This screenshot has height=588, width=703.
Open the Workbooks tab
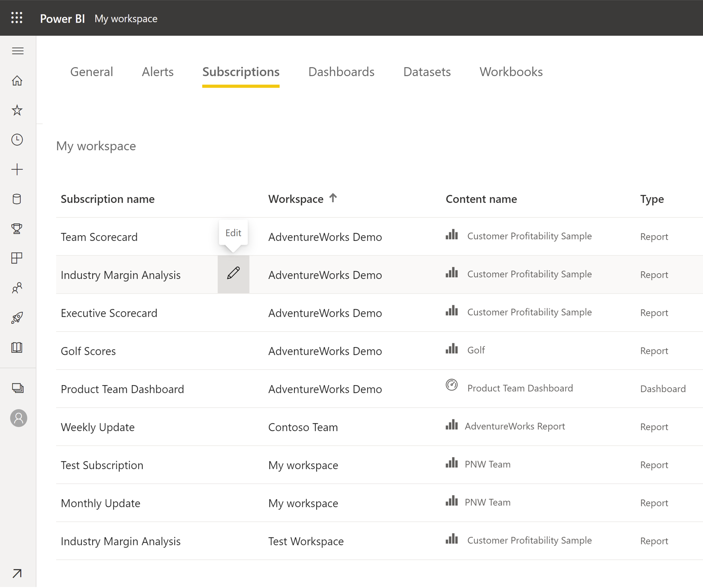(511, 72)
